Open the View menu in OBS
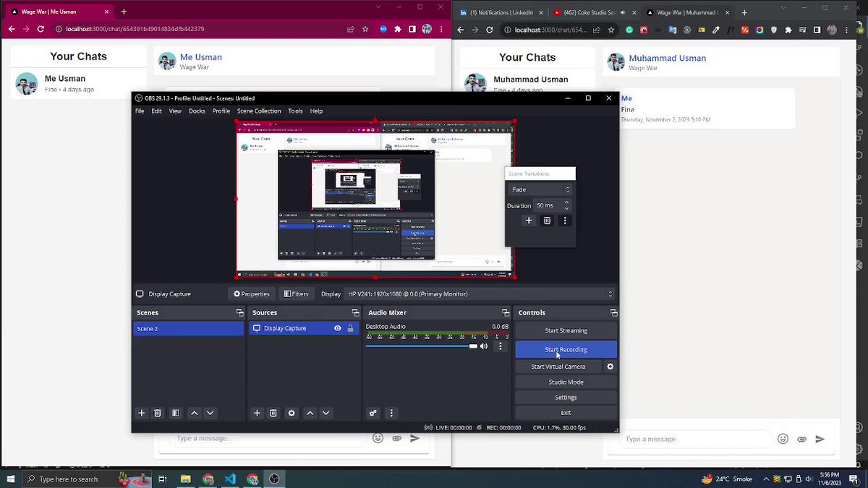 pyautogui.click(x=175, y=111)
